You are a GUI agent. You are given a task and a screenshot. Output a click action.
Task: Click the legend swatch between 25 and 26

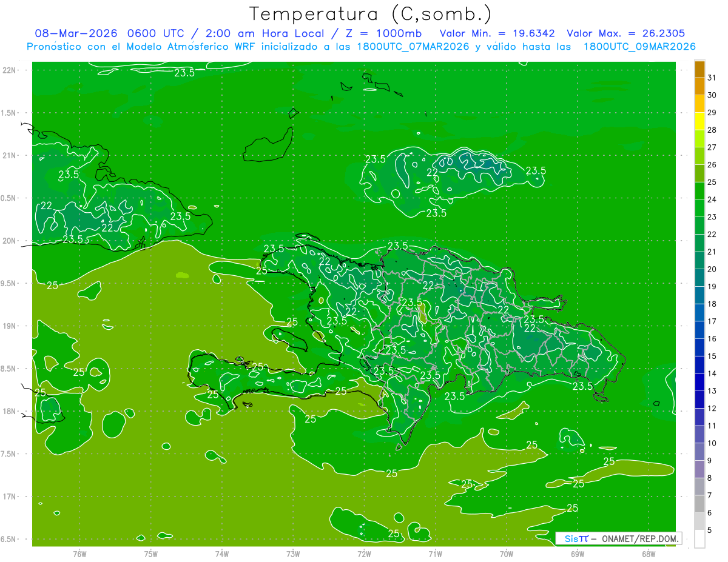point(699,173)
